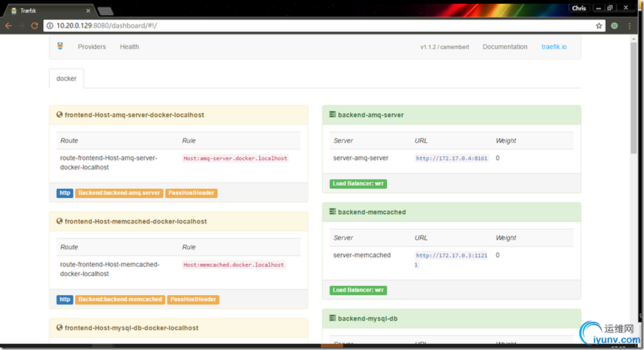Click the Chris profile button
The width and height of the screenshot is (644, 350).
(579, 8)
